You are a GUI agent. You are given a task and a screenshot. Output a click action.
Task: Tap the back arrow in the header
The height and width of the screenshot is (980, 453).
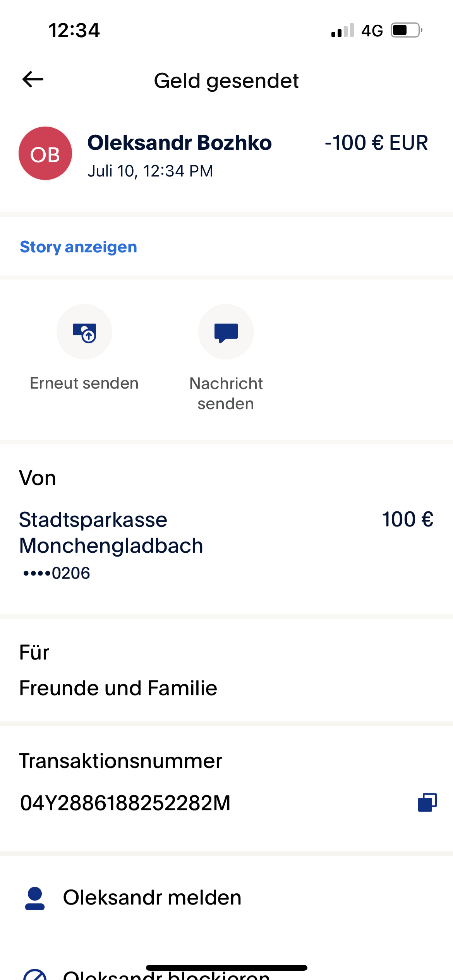(x=33, y=80)
